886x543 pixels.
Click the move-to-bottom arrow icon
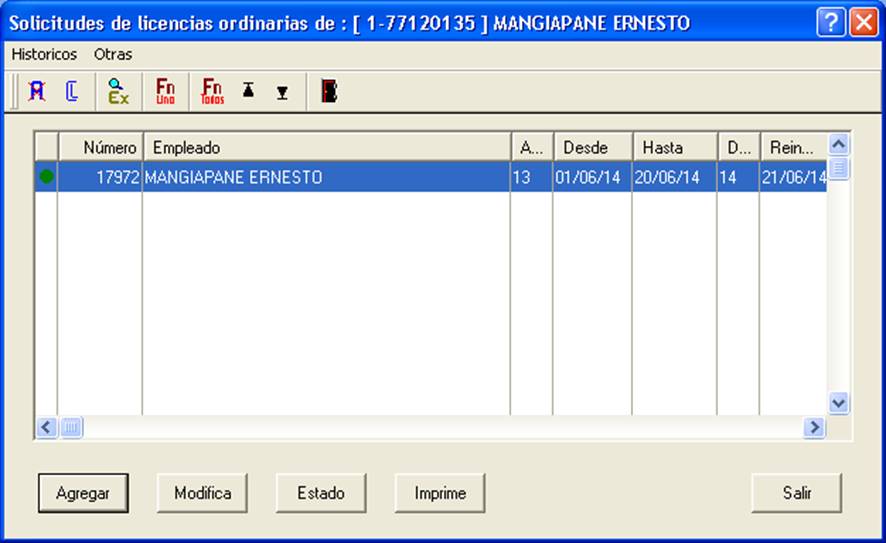283,93
